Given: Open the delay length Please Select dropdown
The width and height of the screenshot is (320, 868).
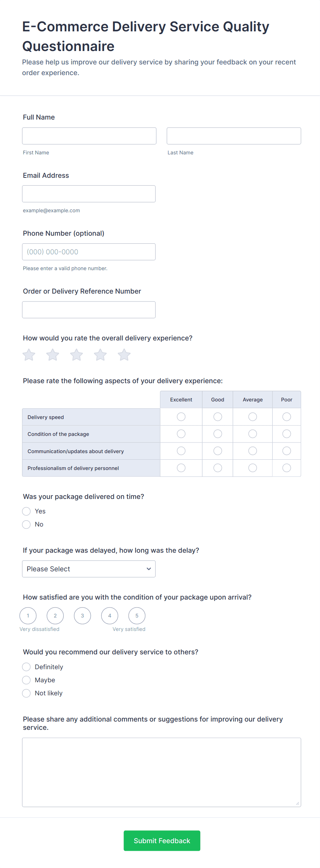Looking at the screenshot, I should pyautogui.click(x=89, y=569).
